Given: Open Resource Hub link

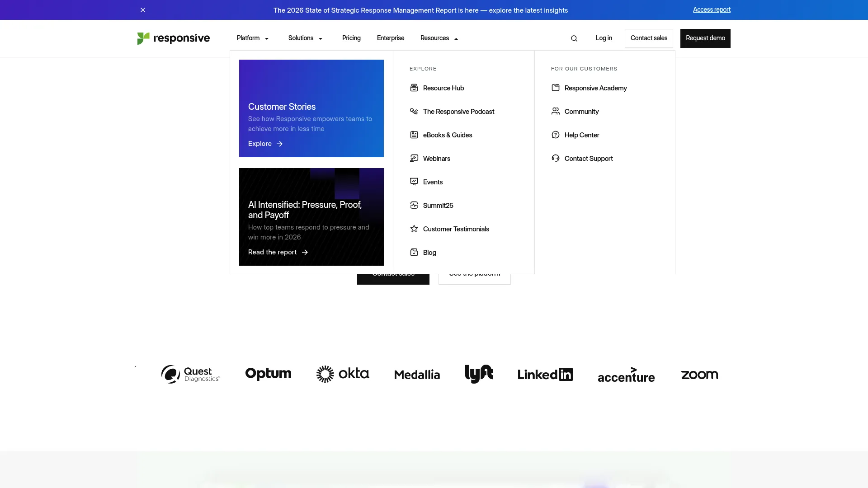Looking at the screenshot, I should click(443, 88).
